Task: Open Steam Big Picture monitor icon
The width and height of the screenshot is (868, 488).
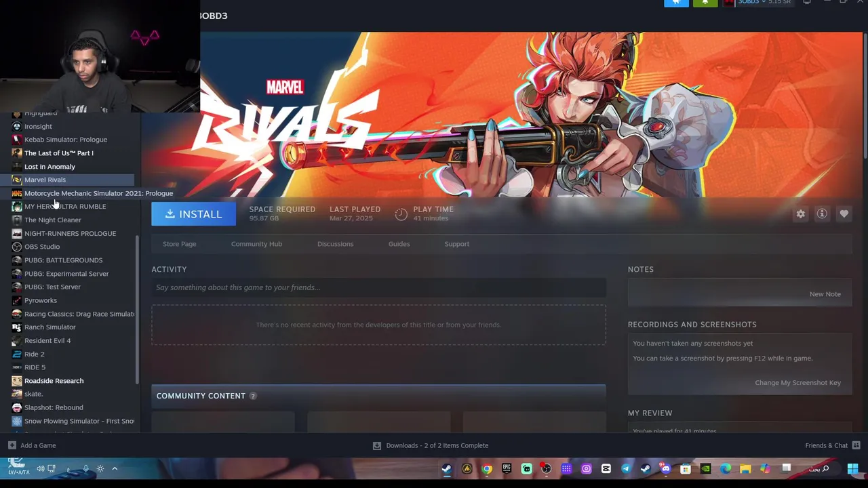Action: pyautogui.click(x=807, y=2)
